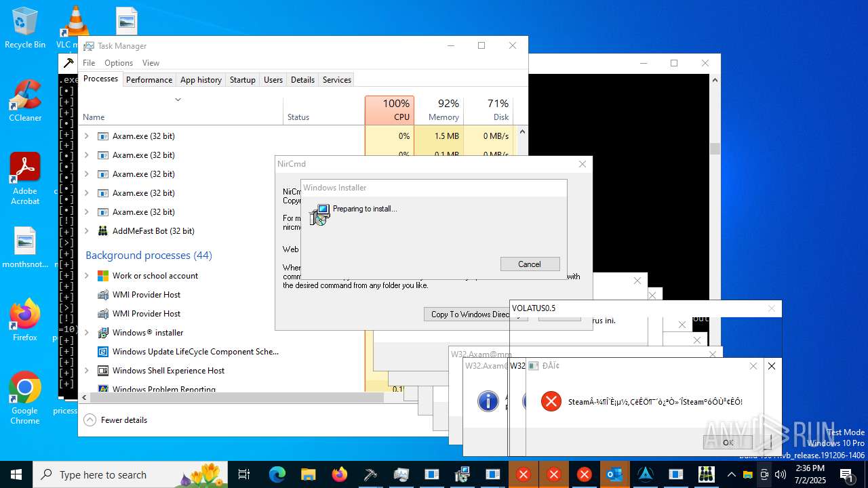
Task: Close the NirCmd dialog
Action: point(583,164)
